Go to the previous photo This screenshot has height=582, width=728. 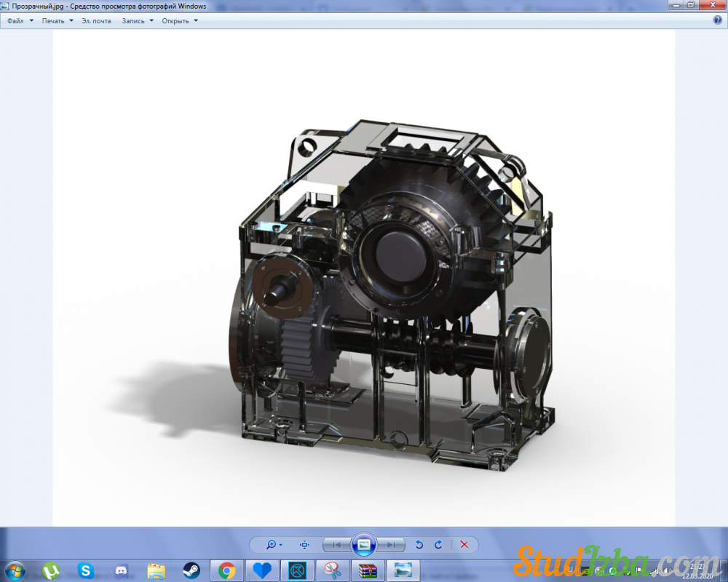tap(336, 544)
